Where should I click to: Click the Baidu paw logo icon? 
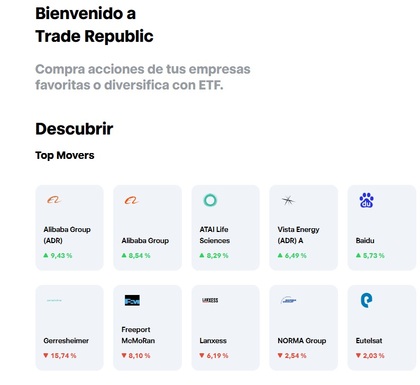point(366,200)
